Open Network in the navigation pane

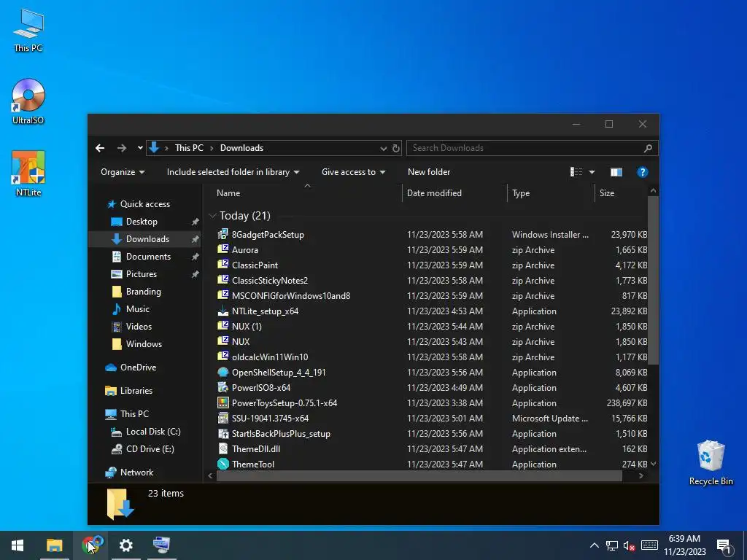136,472
